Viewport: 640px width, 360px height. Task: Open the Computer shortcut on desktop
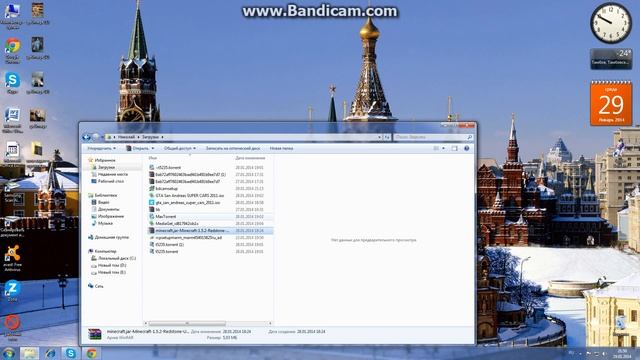tap(12, 16)
